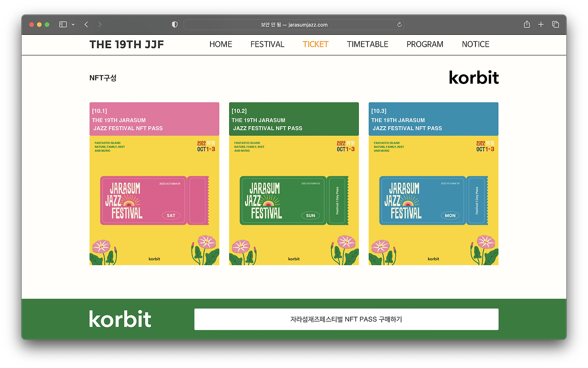Click the pink [10.1] NFT pass header

[154, 119]
